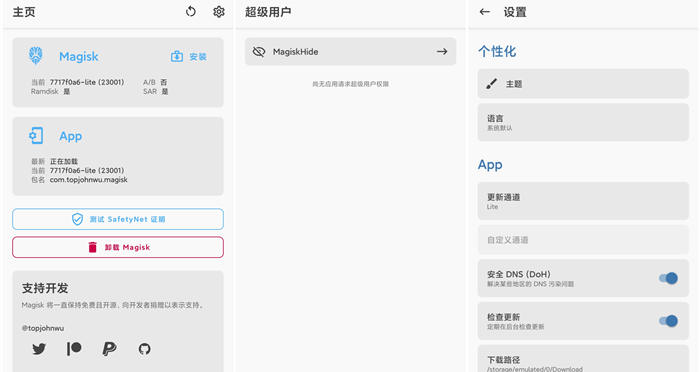This screenshot has width=700, height=372.
Task: Click the App phone icon
Action: click(x=36, y=136)
